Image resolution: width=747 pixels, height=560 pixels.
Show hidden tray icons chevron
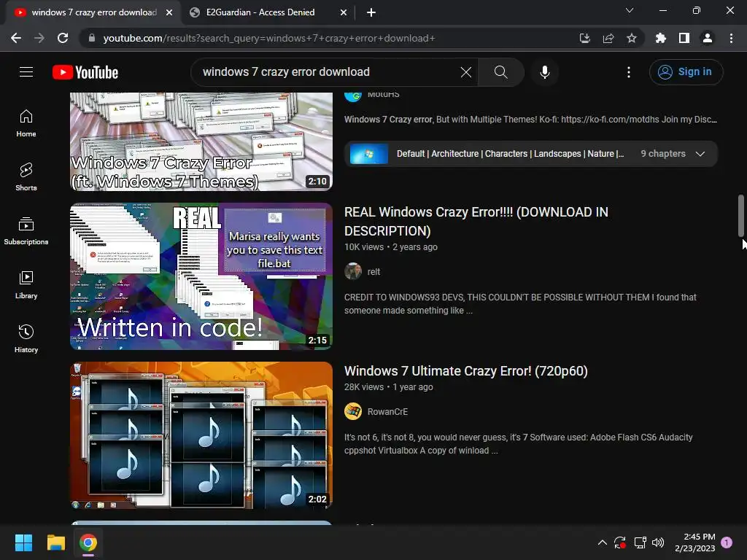tap(602, 542)
